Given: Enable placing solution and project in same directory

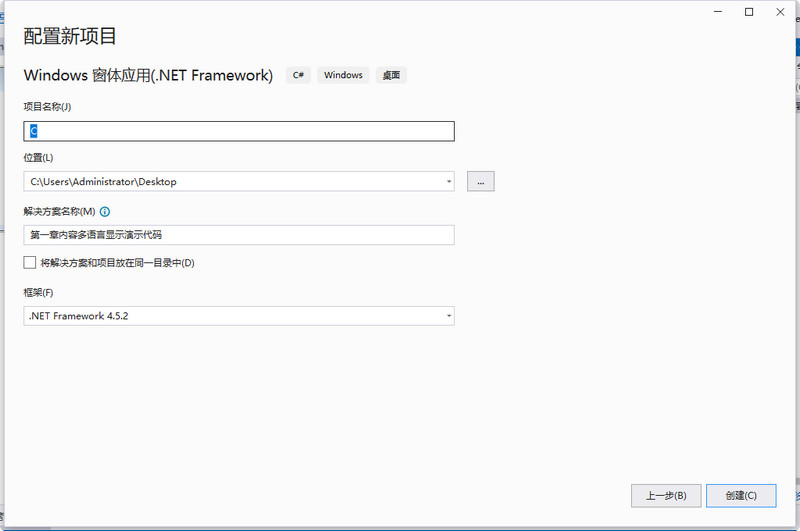Looking at the screenshot, I should tap(30, 263).
